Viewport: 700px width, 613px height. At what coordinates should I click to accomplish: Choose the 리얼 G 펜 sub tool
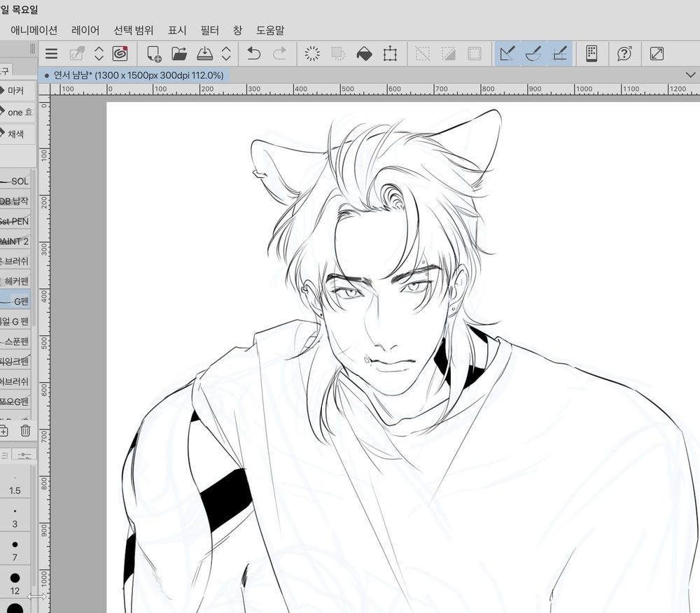coord(15,321)
